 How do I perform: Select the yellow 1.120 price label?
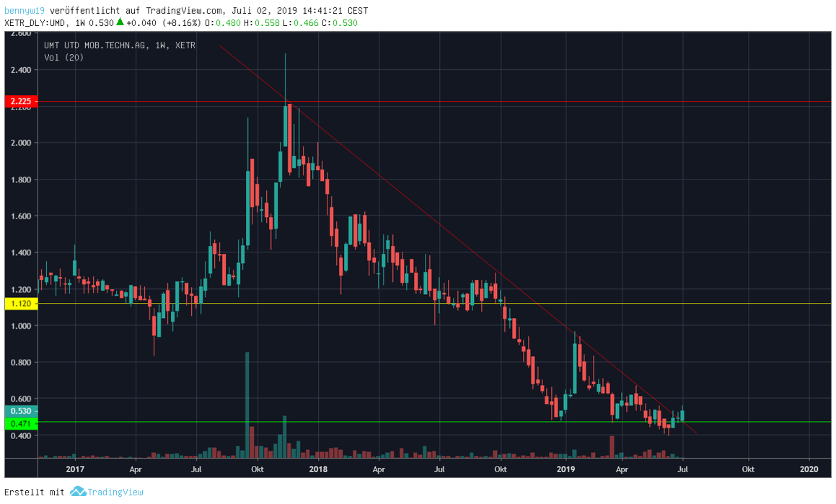22,304
